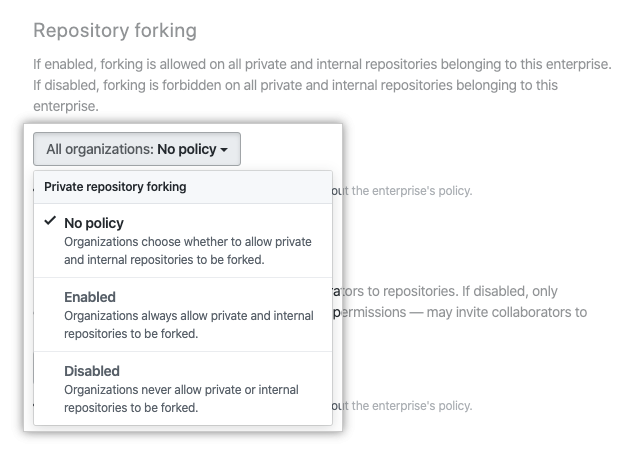Click "Organizations always allow private and internal" description
627x451 pixels.
(188, 316)
